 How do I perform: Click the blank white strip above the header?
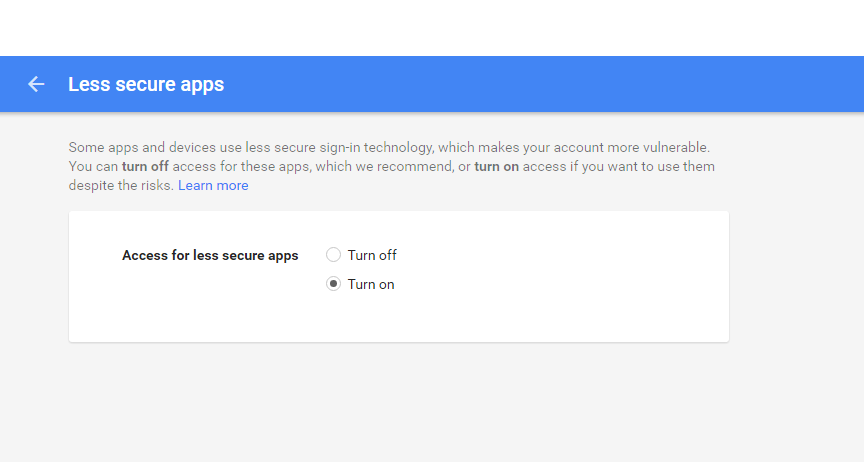pyautogui.click(x=432, y=28)
